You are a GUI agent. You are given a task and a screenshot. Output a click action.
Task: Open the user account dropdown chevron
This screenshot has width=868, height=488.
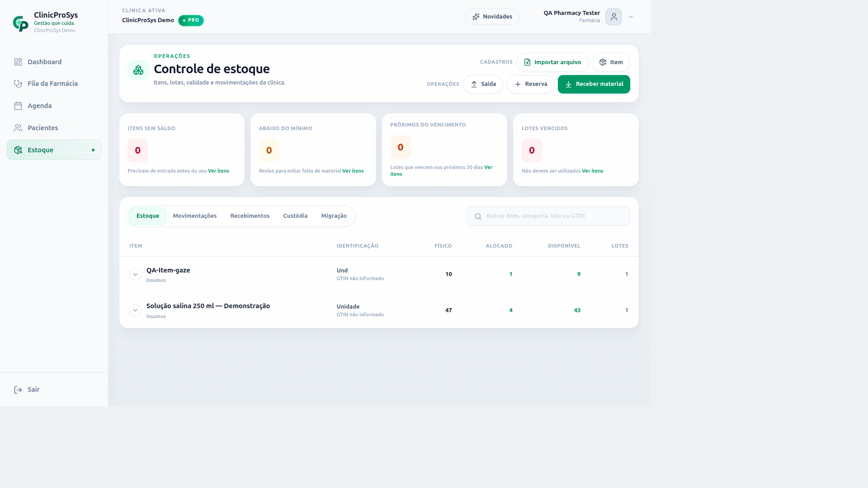(631, 17)
